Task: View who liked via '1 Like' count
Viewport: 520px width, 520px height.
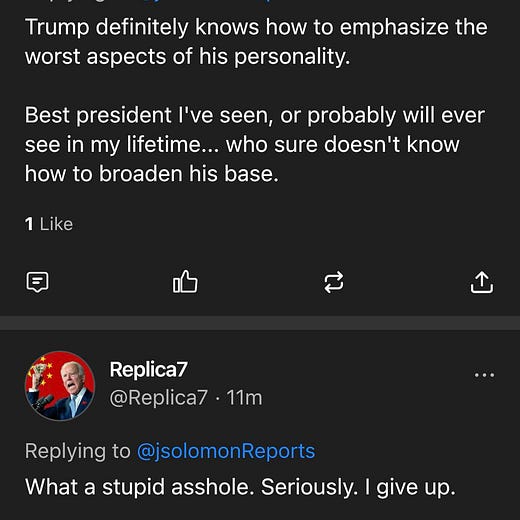Action: coord(49,224)
